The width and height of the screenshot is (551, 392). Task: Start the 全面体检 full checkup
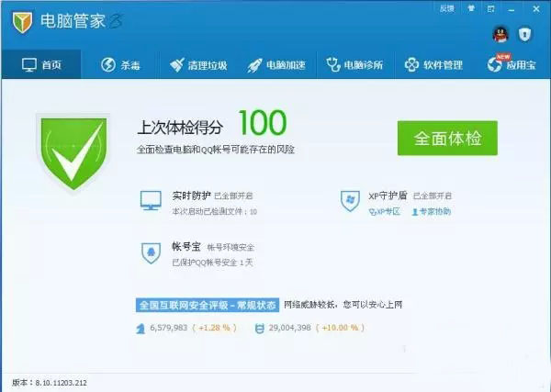point(447,138)
